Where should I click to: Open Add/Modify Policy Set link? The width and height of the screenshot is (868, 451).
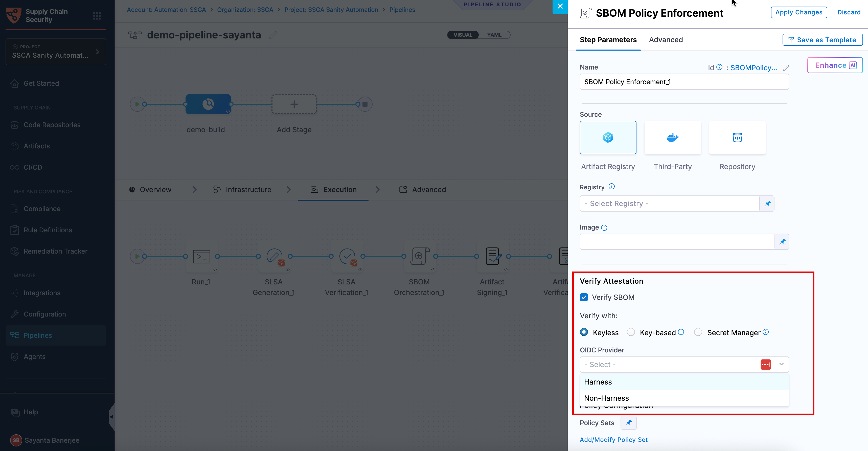pos(614,440)
